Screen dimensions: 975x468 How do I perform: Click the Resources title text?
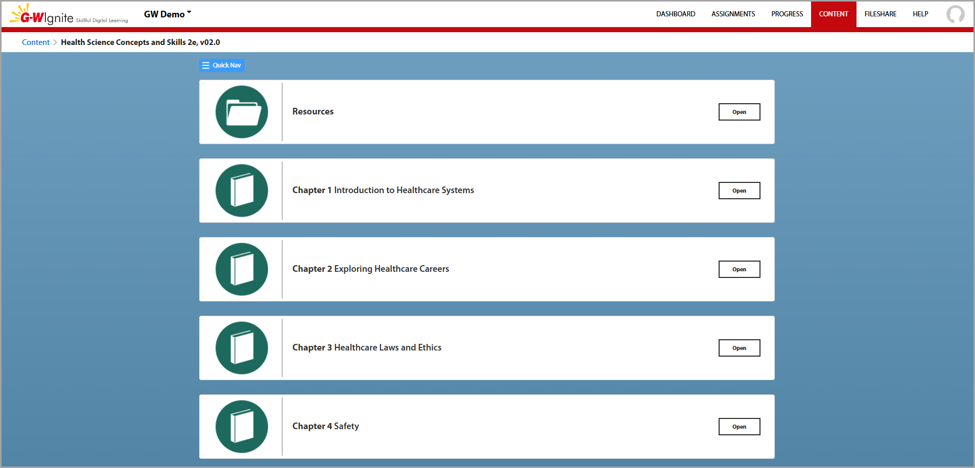313,111
